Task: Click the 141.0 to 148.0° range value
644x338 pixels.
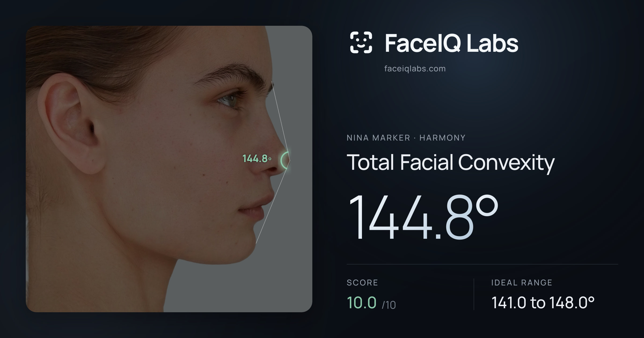Action: (x=543, y=303)
